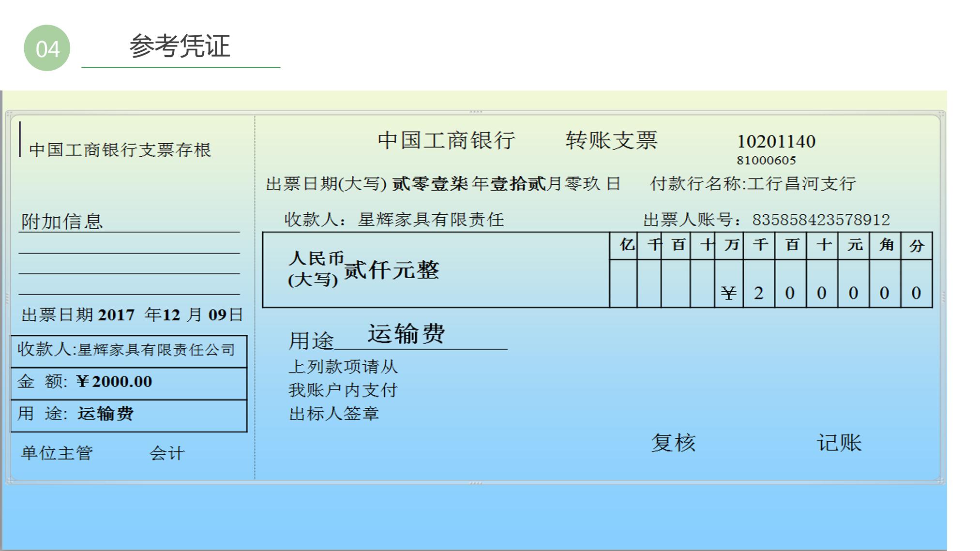Click the uppercase issue date 贰零壹柒年
Screen dimensions: 980x551
[440, 184]
